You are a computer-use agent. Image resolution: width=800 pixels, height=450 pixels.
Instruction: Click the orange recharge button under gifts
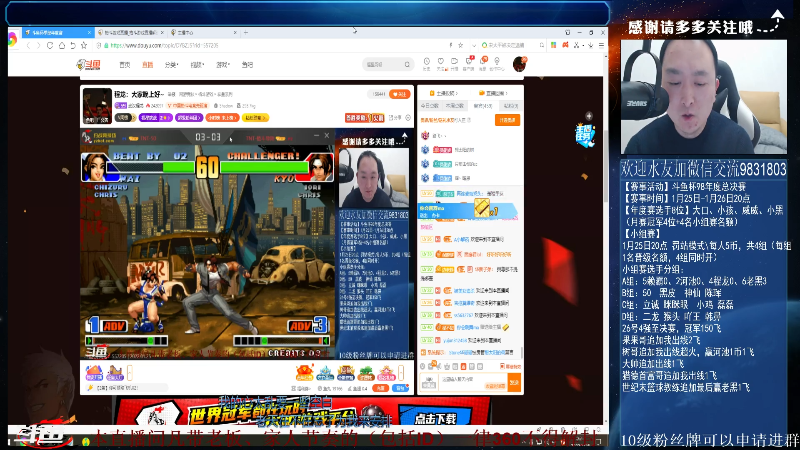[381, 388]
